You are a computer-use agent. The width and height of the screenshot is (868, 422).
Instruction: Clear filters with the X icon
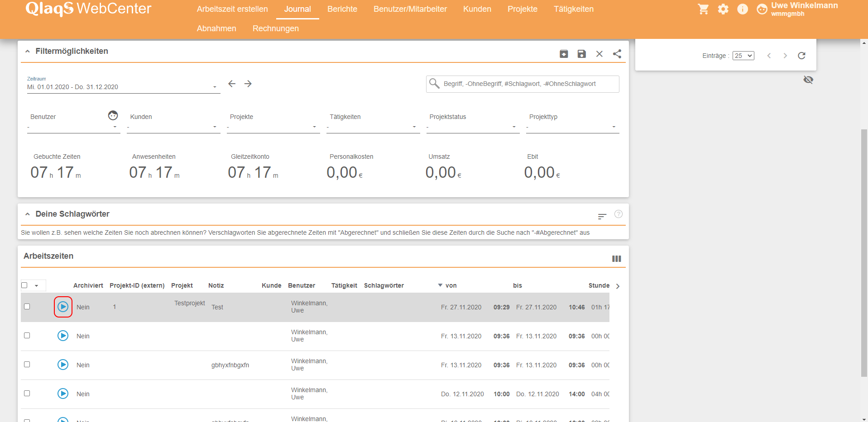599,54
